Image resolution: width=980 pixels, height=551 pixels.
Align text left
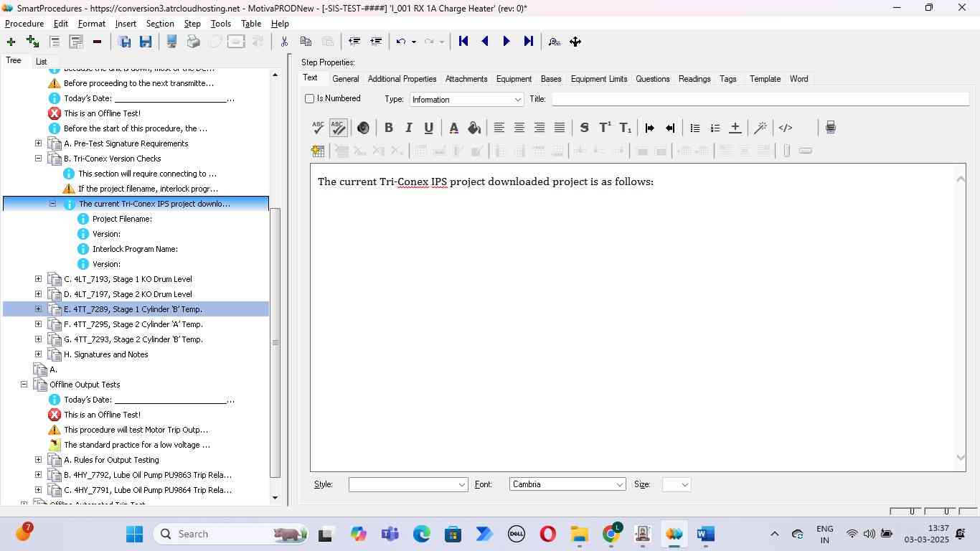coord(499,128)
